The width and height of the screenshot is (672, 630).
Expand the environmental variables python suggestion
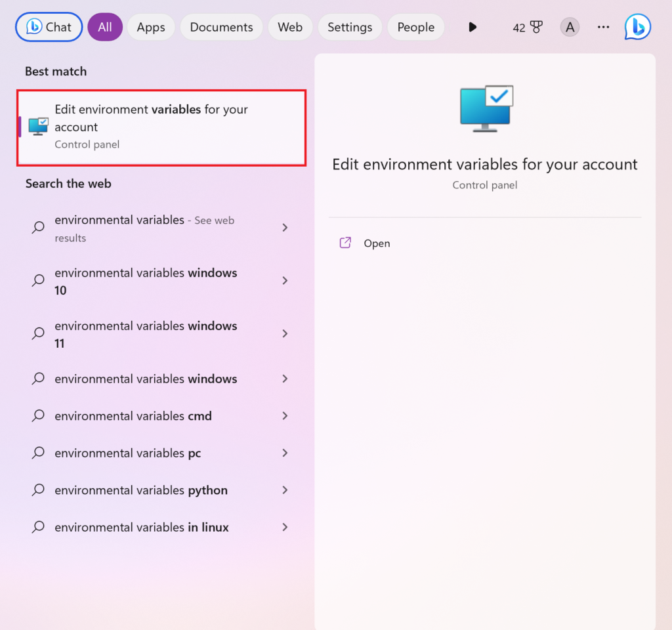click(285, 490)
